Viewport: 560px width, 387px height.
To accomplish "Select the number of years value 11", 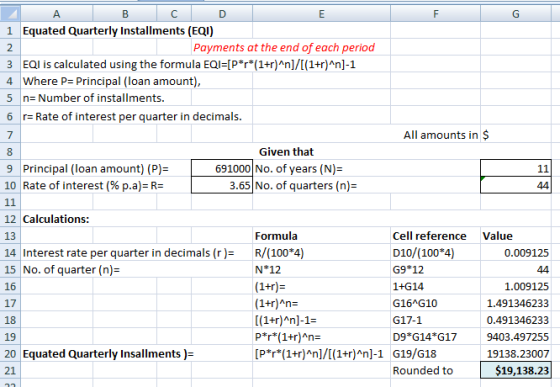I will [x=516, y=169].
